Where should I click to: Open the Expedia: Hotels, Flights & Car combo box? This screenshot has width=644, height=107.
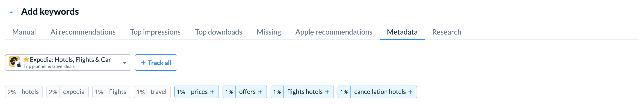(x=68, y=63)
